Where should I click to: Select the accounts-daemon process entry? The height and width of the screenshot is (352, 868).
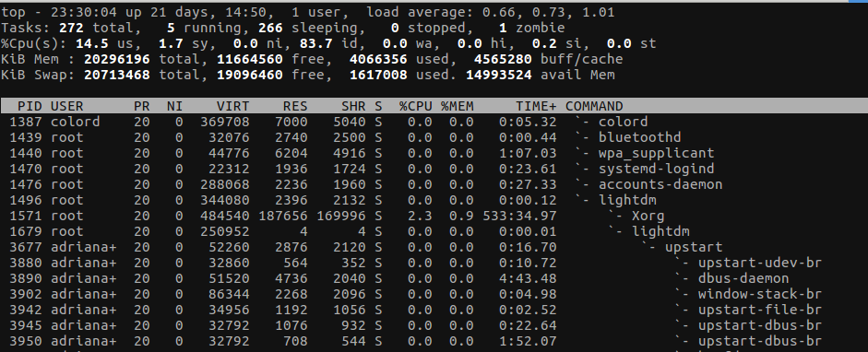[660, 184]
